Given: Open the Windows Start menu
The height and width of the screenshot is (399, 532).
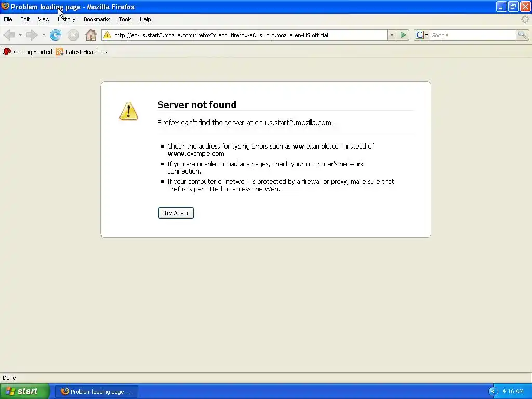Looking at the screenshot, I should coord(24,391).
